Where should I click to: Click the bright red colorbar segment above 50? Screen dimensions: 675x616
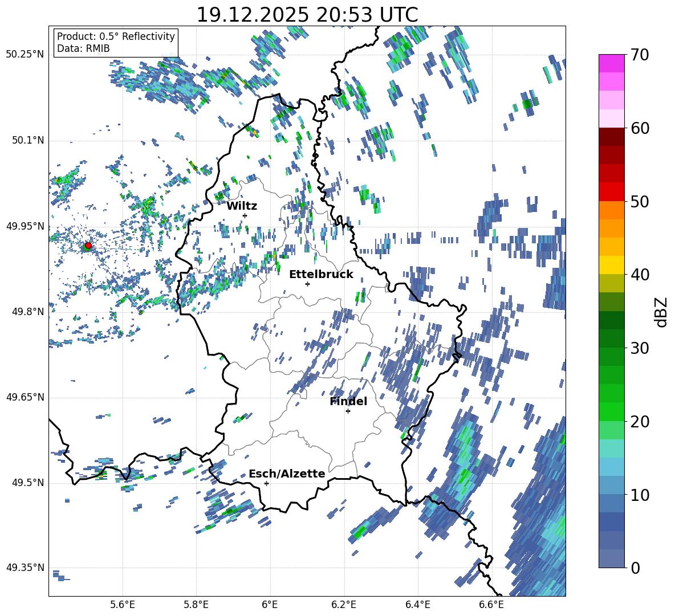click(x=611, y=191)
